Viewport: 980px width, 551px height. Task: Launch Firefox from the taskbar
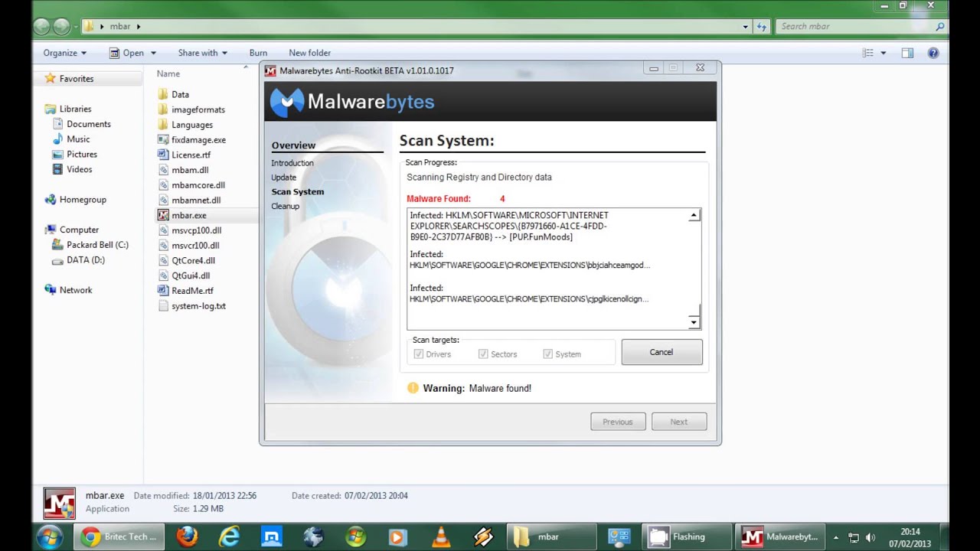pyautogui.click(x=187, y=537)
